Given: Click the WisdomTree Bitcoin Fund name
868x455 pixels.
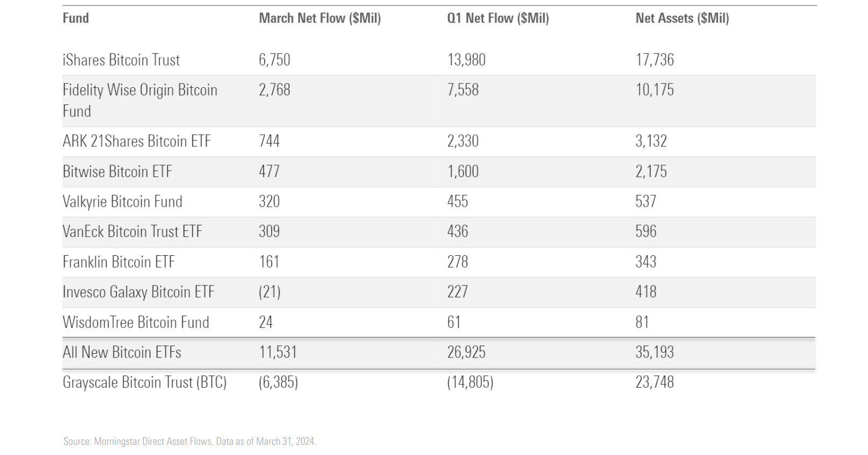Looking at the screenshot, I should click(136, 322).
